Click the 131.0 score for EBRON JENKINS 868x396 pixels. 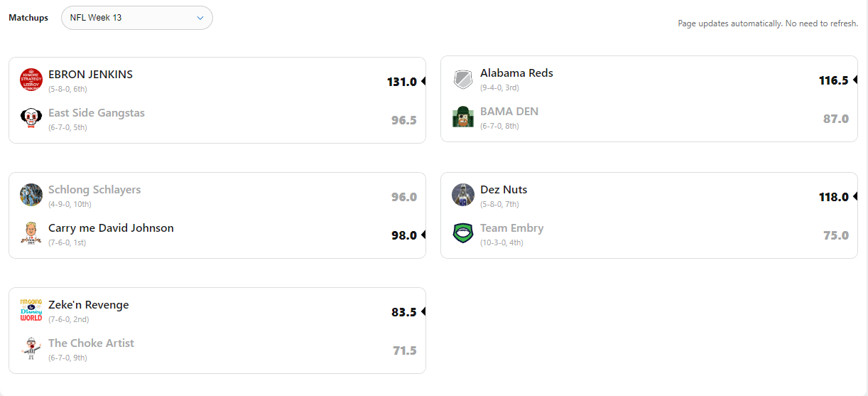[401, 82]
